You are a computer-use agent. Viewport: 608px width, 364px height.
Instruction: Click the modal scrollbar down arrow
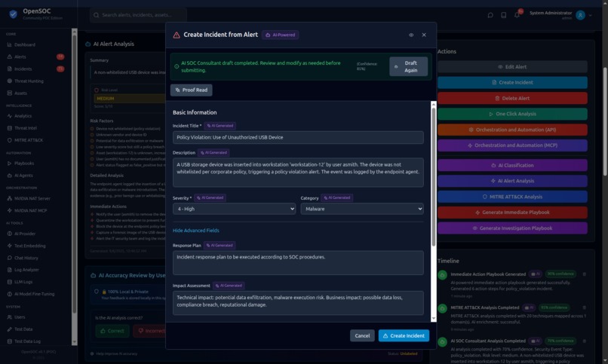(434, 318)
